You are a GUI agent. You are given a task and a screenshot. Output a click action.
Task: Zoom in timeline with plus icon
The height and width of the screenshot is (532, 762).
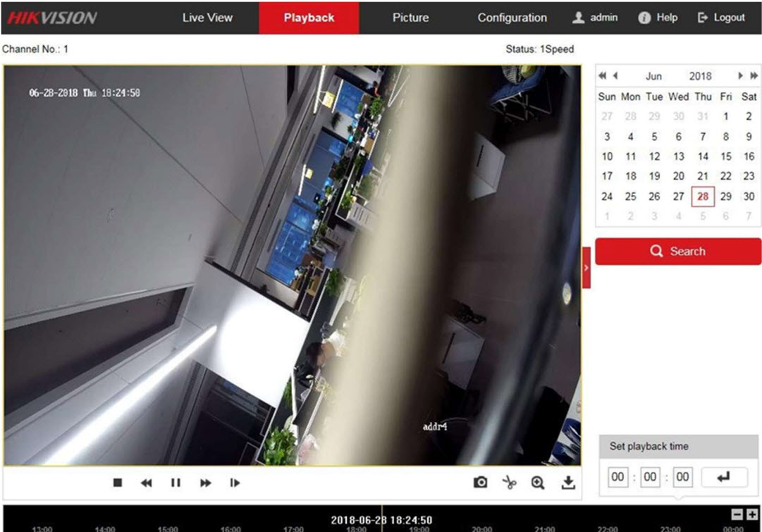click(752, 515)
